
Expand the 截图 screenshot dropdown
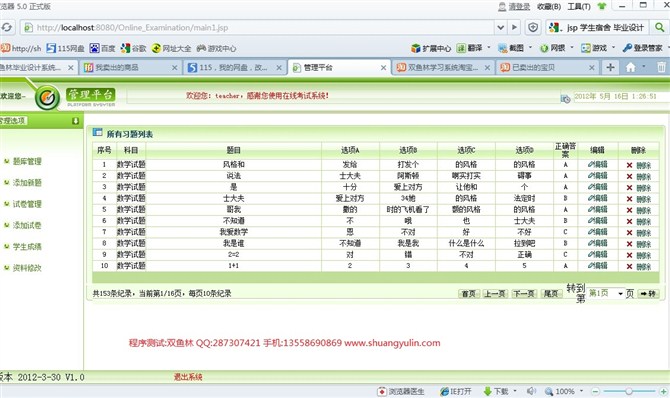click(x=531, y=47)
